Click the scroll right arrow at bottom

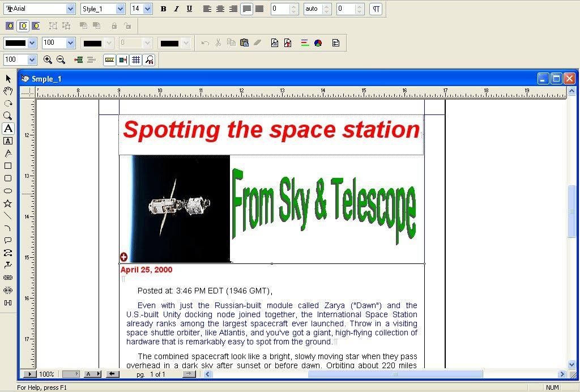point(562,374)
